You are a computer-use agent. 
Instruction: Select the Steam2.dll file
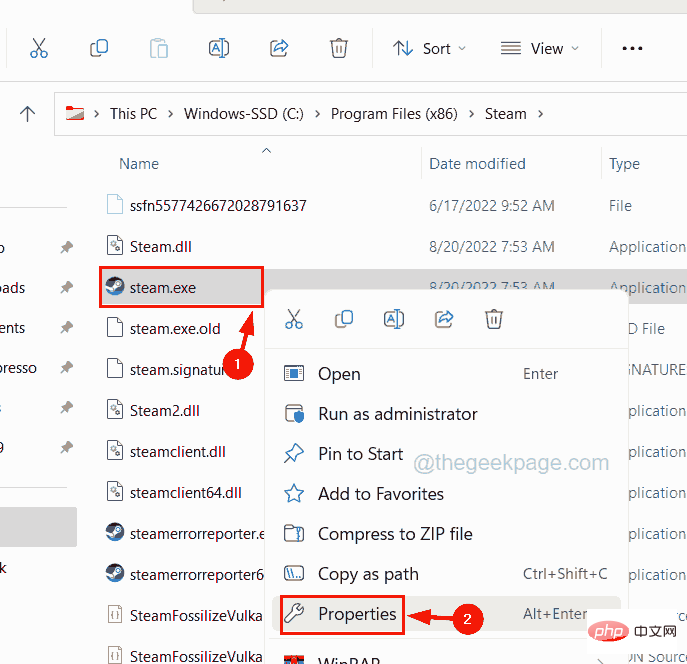164,411
